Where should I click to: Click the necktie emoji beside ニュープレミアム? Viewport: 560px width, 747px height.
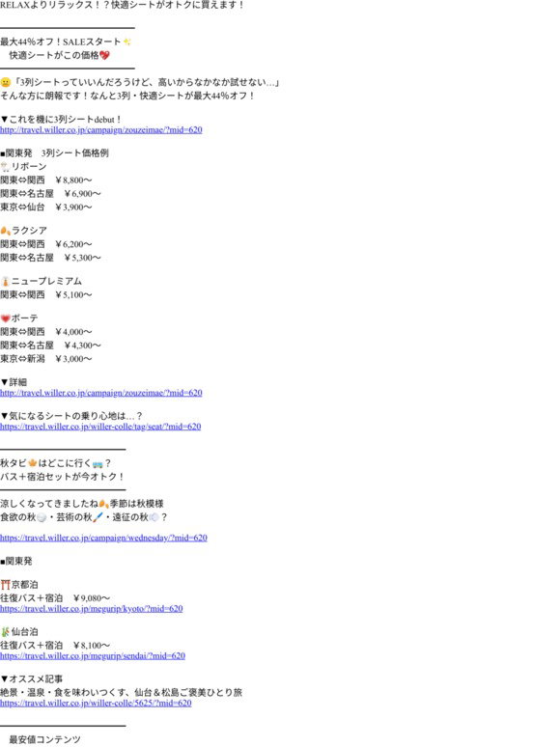point(5,282)
